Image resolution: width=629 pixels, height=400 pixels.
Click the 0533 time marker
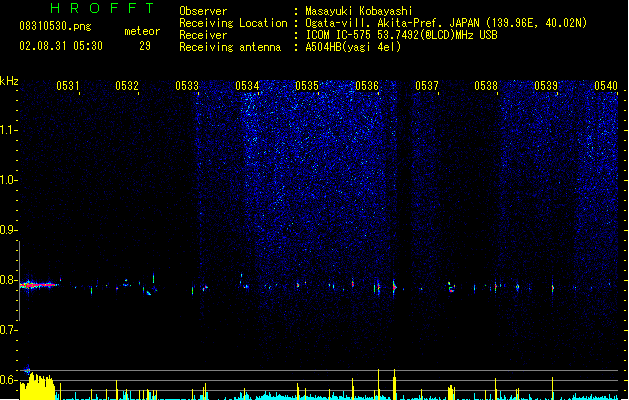(x=187, y=86)
